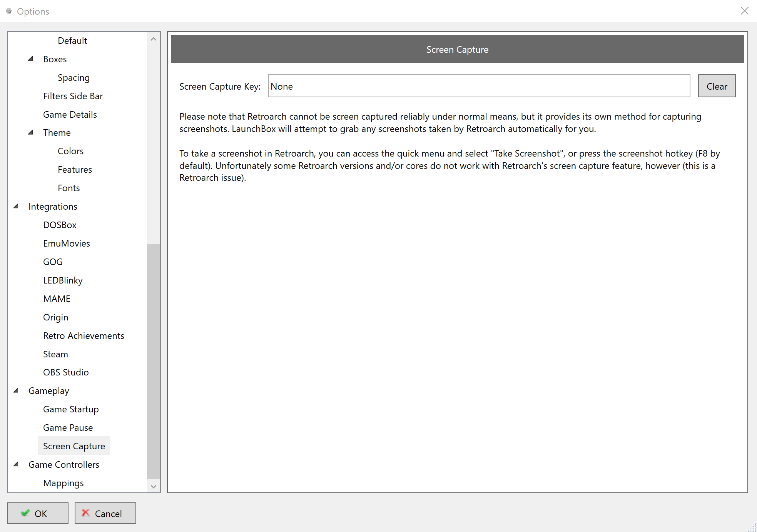
Task: Open Fonts settings
Action: [69, 188]
